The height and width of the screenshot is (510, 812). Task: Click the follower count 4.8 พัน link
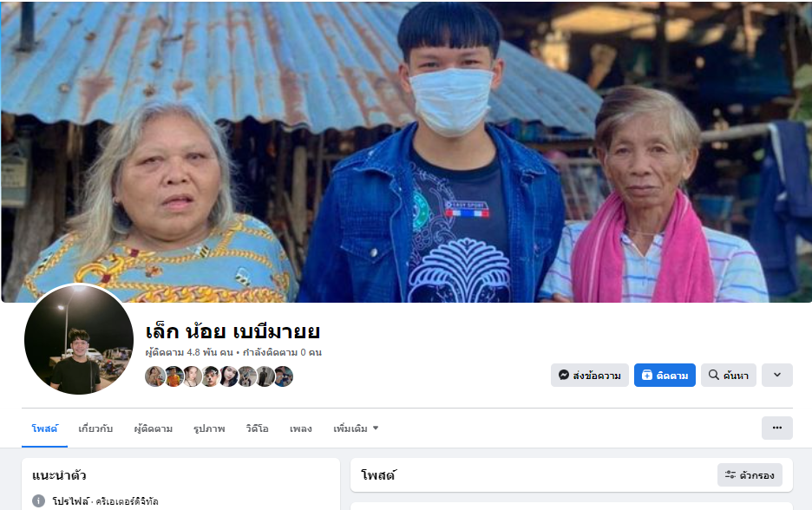click(x=189, y=353)
